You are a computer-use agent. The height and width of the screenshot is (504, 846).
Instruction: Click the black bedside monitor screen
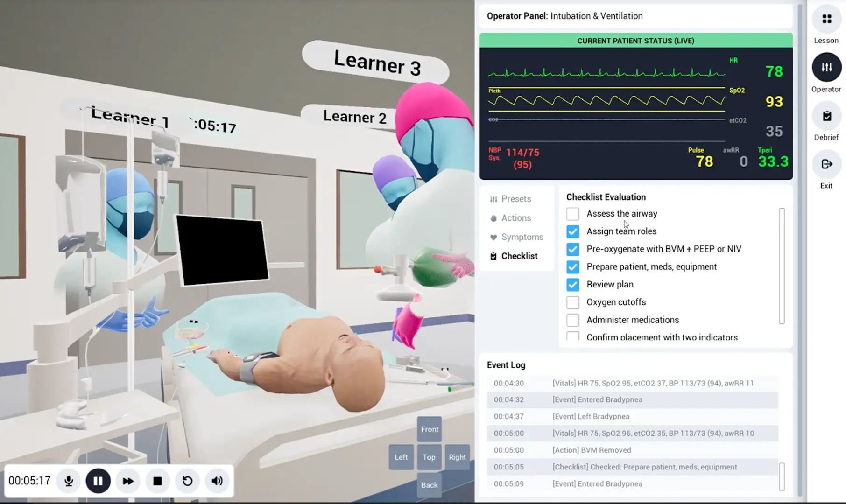(x=222, y=250)
